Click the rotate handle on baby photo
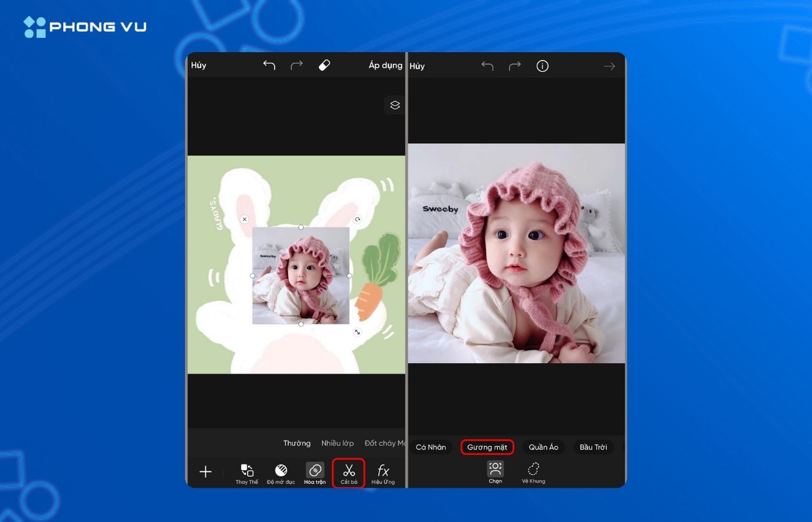Screen dimensions: 812x522 357,219
